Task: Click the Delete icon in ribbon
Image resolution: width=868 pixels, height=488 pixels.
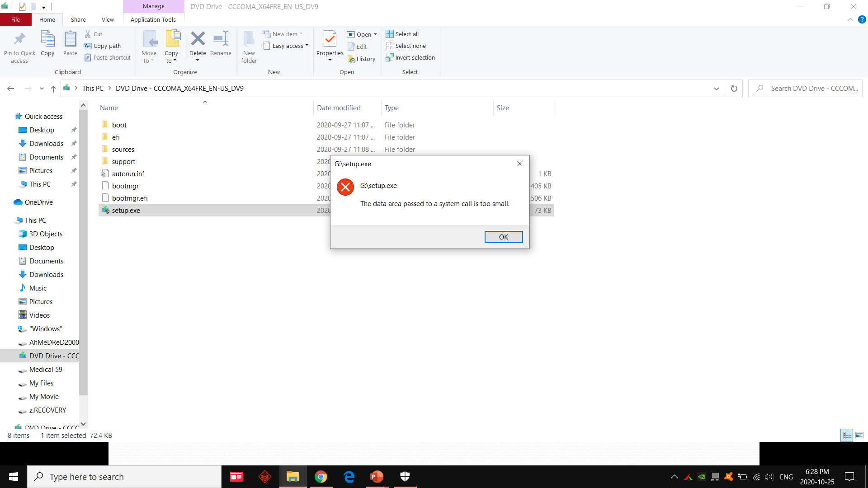Action: [198, 39]
